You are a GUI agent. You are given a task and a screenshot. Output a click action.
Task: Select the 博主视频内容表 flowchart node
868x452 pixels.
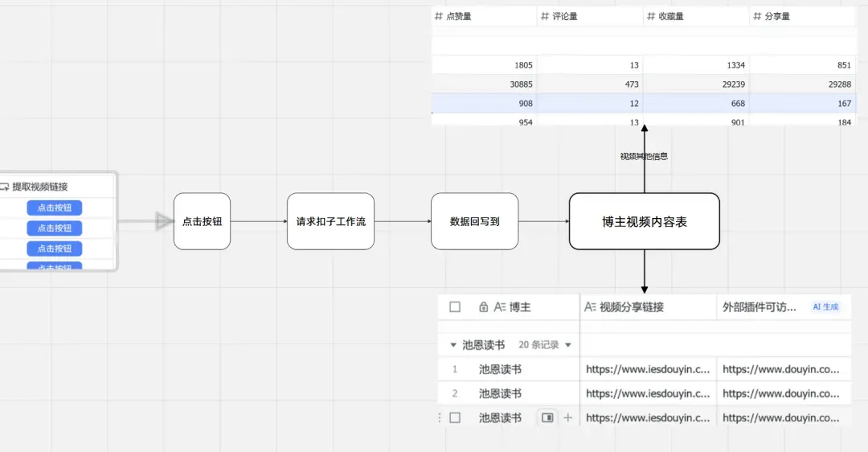pos(644,221)
